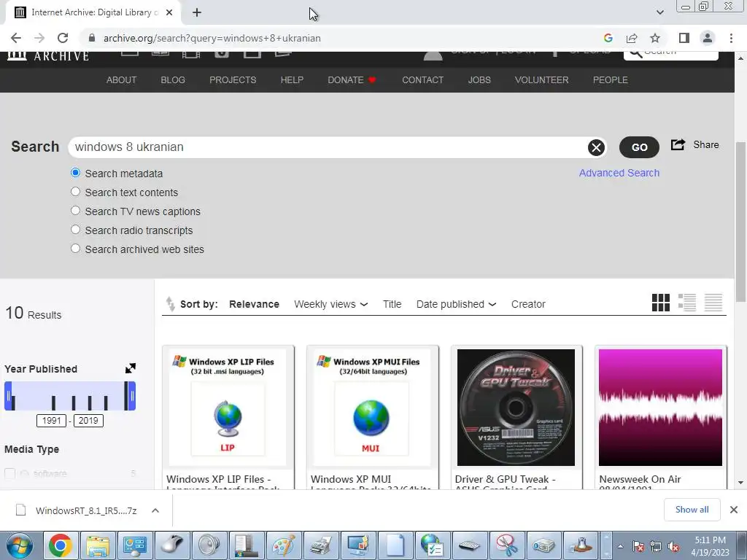The image size is (747, 560).
Task: Select the Search radio transcripts option
Action: pyautogui.click(x=75, y=230)
